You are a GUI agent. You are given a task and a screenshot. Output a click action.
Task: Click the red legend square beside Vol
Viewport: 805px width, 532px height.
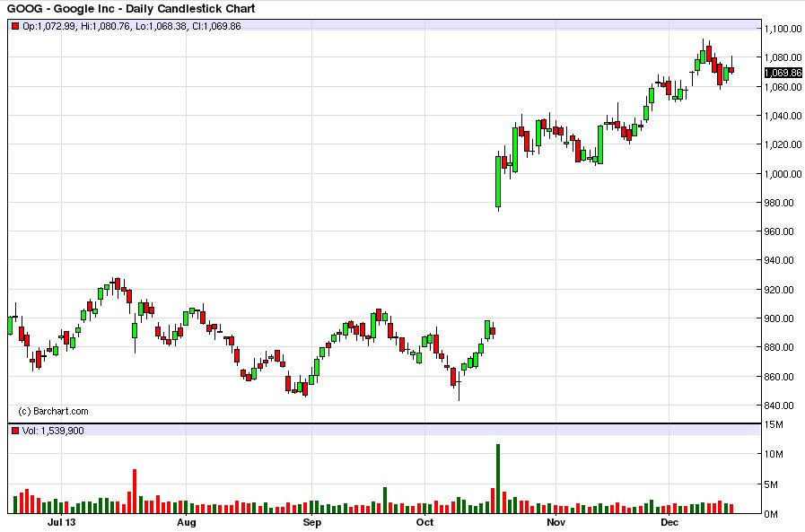click(x=15, y=431)
